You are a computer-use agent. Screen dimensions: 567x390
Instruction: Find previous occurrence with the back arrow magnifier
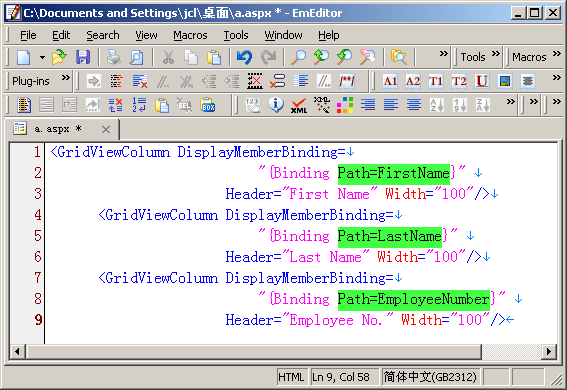coord(344,57)
